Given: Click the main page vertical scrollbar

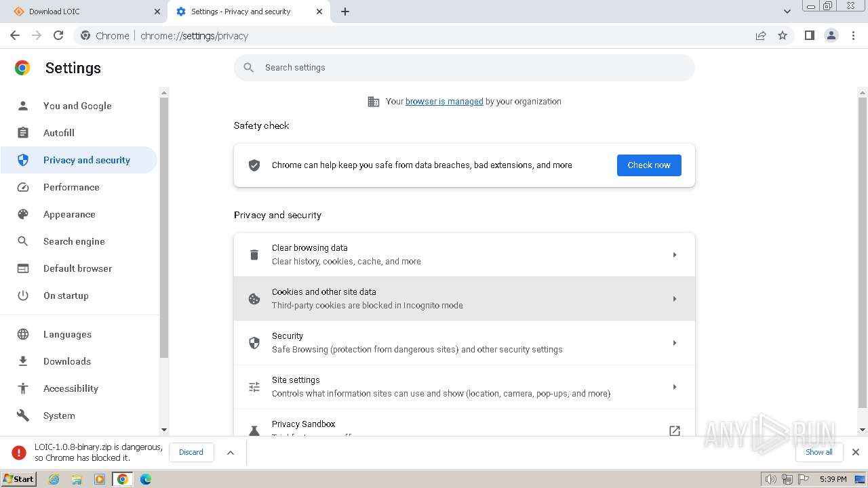Looking at the screenshot, I should pos(863,252).
